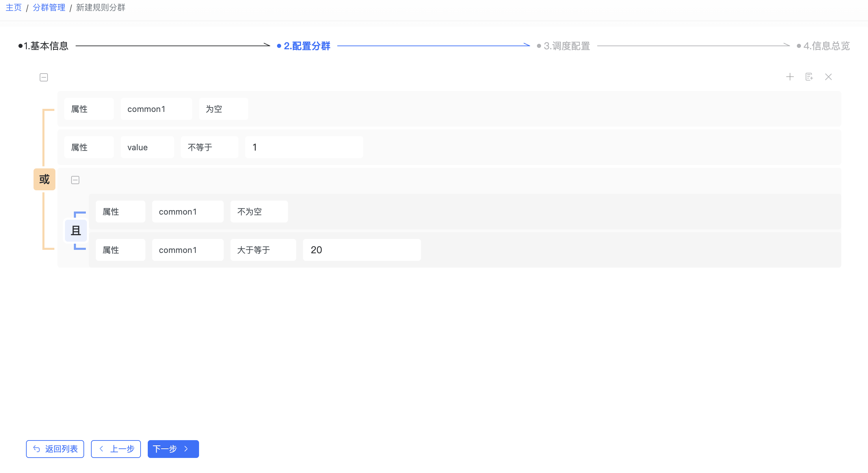Proceed with 下一步 button
Screen dimensions: 868x473
(173, 449)
